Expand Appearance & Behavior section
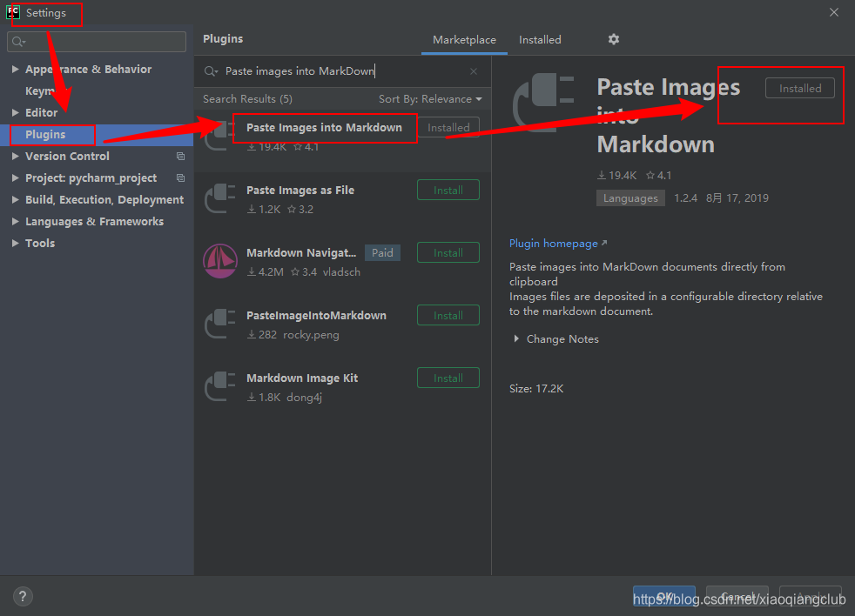 pyautogui.click(x=16, y=70)
